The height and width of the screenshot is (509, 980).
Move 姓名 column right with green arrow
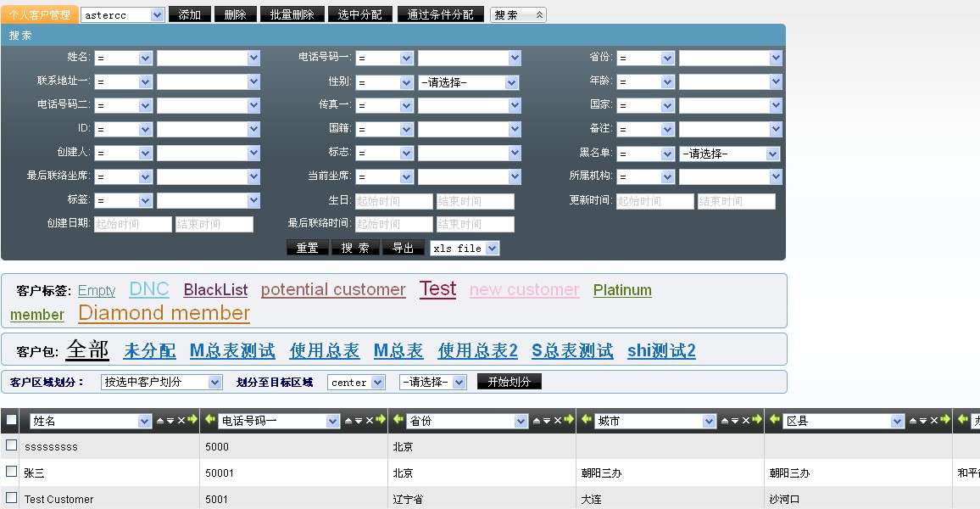[x=192, y=421]
